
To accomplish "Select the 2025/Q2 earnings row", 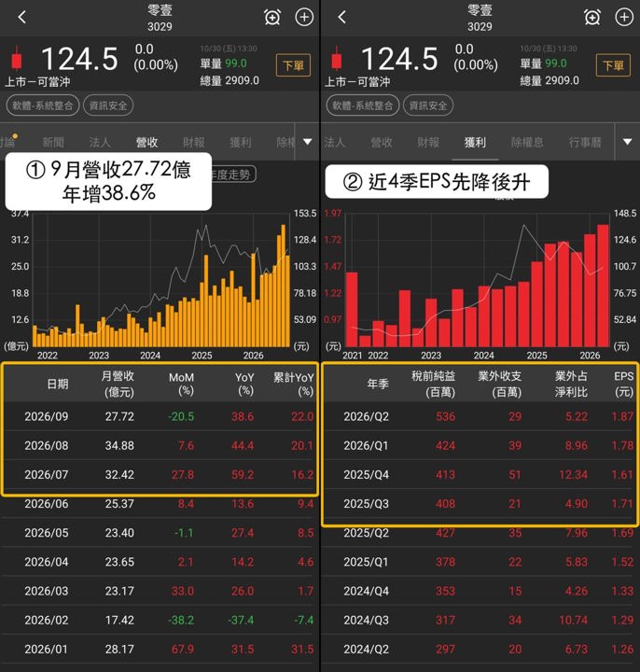I will point(480,533).
